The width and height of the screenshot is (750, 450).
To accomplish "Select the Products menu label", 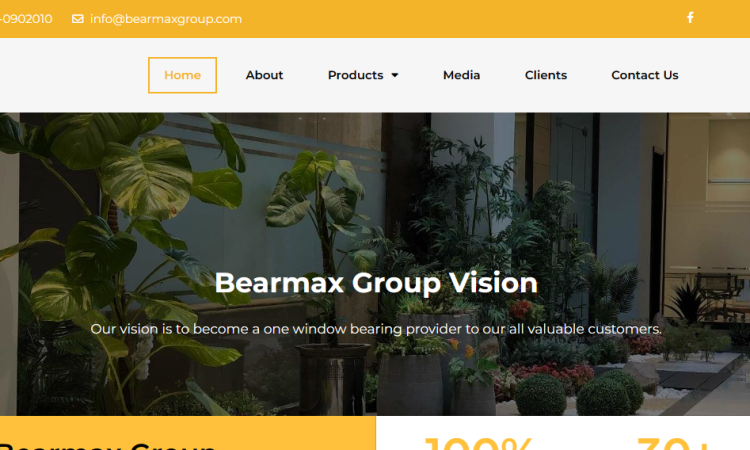I will click(x=355, y=75).
